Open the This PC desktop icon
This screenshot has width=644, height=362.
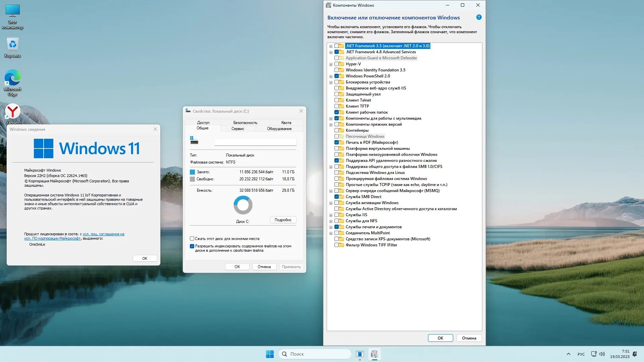click(12, 11)
